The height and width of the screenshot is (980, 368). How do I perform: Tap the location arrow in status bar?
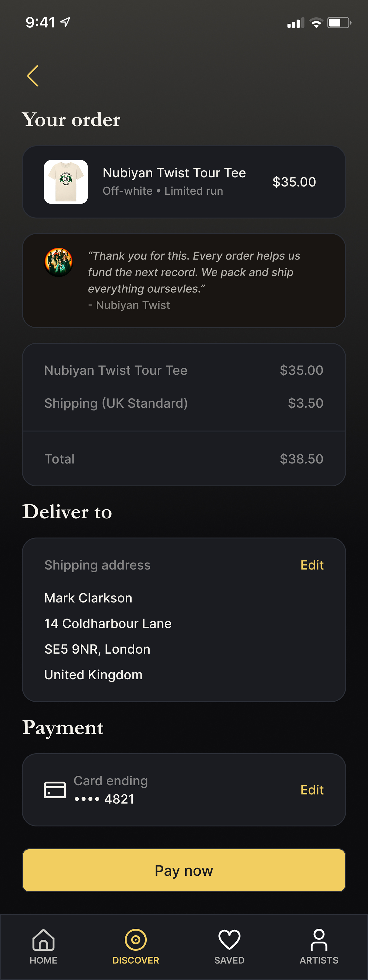click(x=66, y=22)
